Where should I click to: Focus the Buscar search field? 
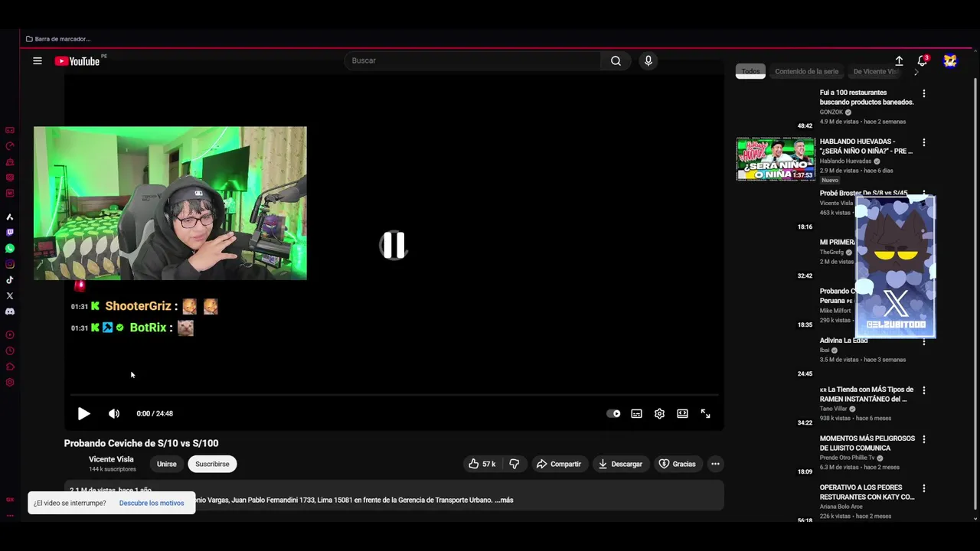(472, 60)
